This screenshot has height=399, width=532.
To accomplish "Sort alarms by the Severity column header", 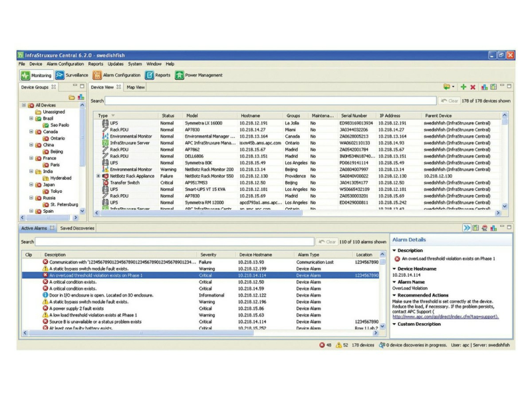I will tap(215, 255).
